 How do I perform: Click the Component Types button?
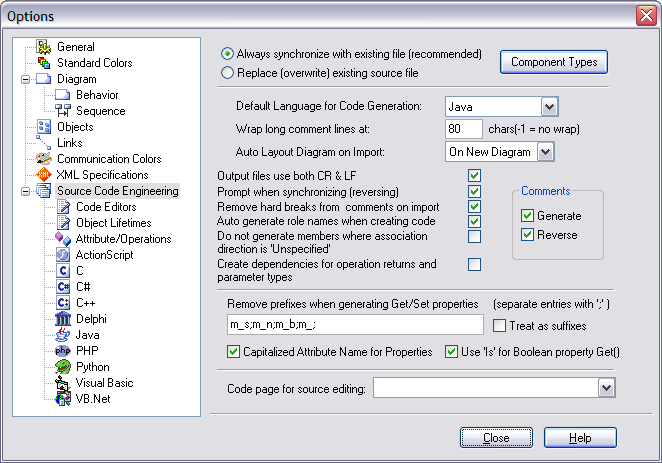click(x=554, y=62)
